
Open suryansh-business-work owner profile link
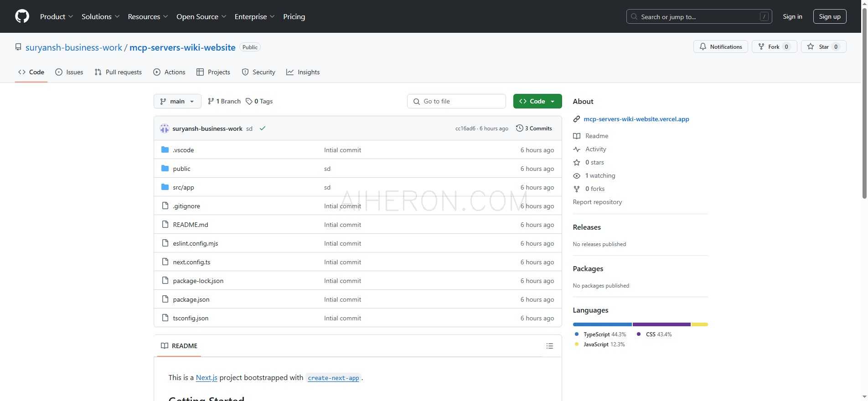pos(74,47)
